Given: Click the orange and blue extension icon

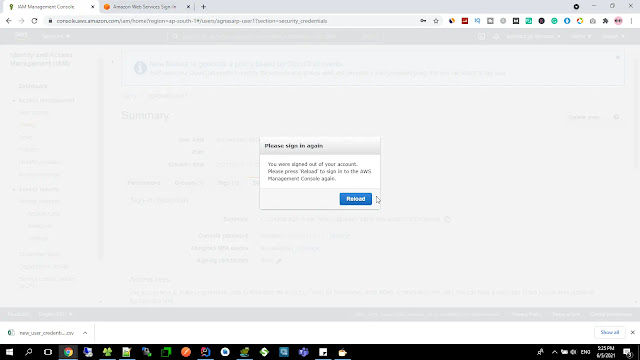Looking at the screenshot, I should pyautogui.click(x=452, y=21).
